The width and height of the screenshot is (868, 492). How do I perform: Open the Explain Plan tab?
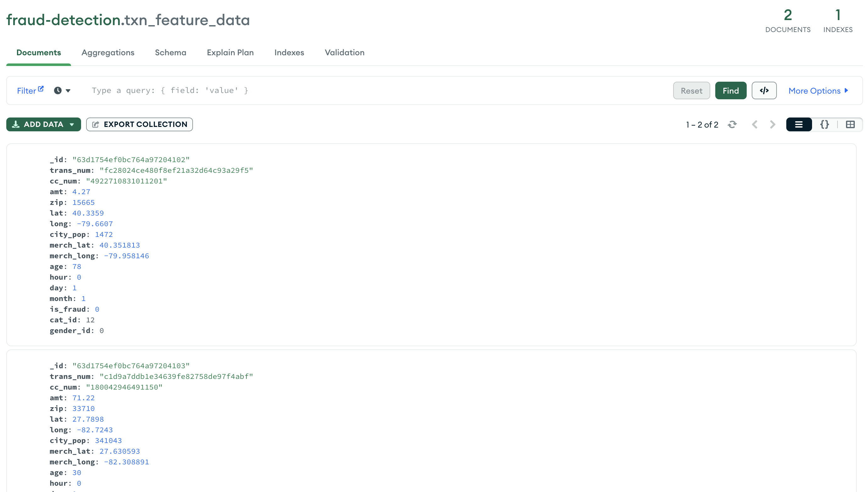(x=230, y=52)
